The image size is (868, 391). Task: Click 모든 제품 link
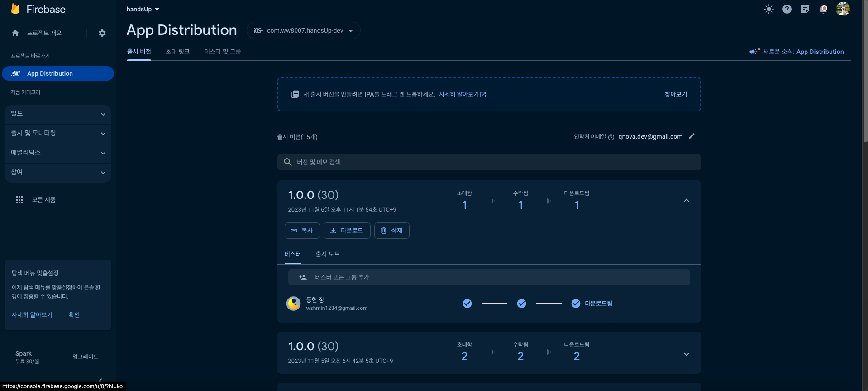tap(44, 200)
